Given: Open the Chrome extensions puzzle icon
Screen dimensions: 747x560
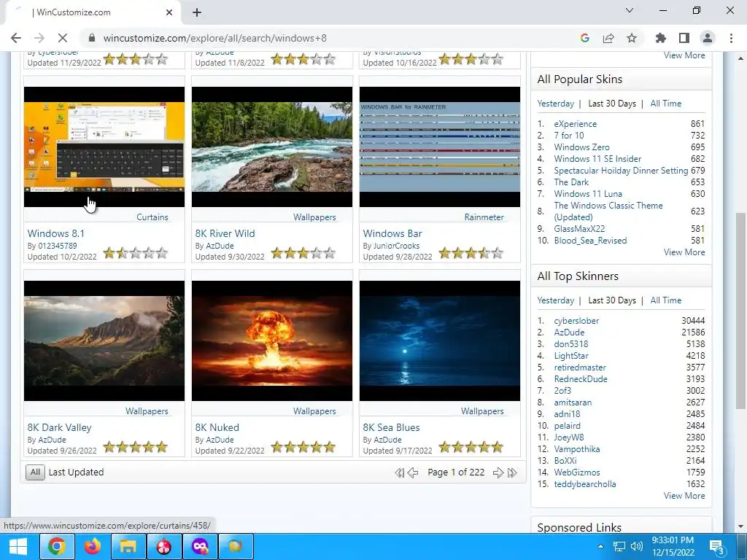Looking at the screenshot, I should click(661, 38).
